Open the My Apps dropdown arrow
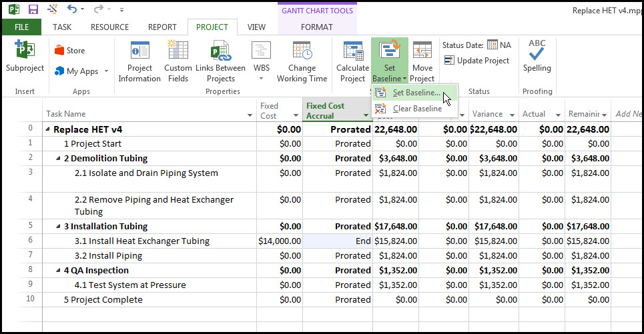The width and height of the screenshot is (644, 334). 106,71
